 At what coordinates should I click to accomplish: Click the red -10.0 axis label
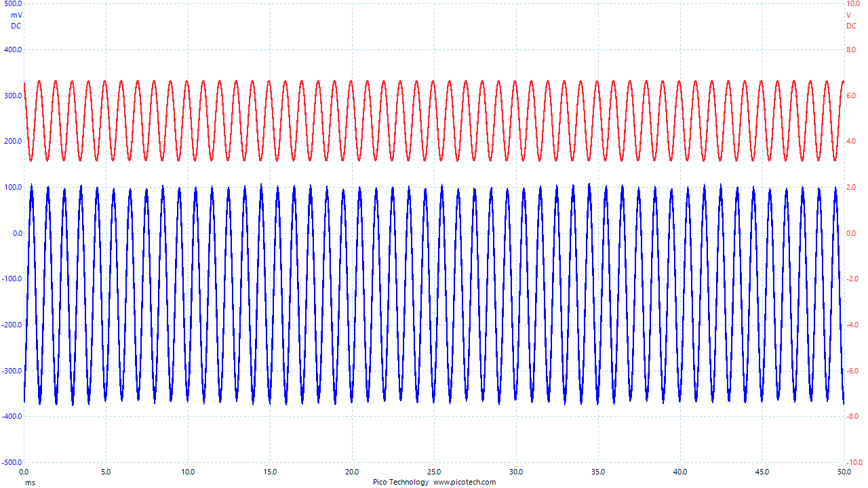(854, 462)
